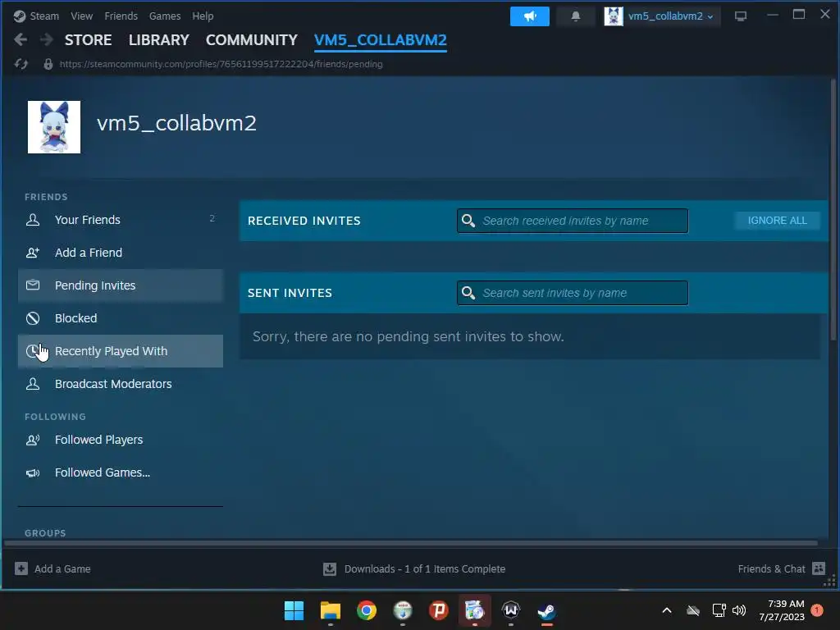The image size is (840, 630).
Task: Click the Broadcast Moderators person icon
Action: [33, 384]
